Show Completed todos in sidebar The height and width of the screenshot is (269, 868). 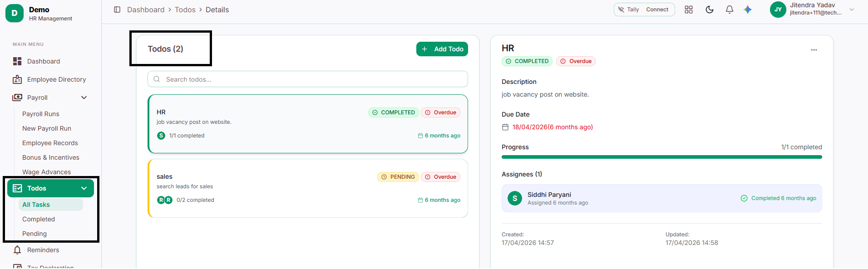39,219
